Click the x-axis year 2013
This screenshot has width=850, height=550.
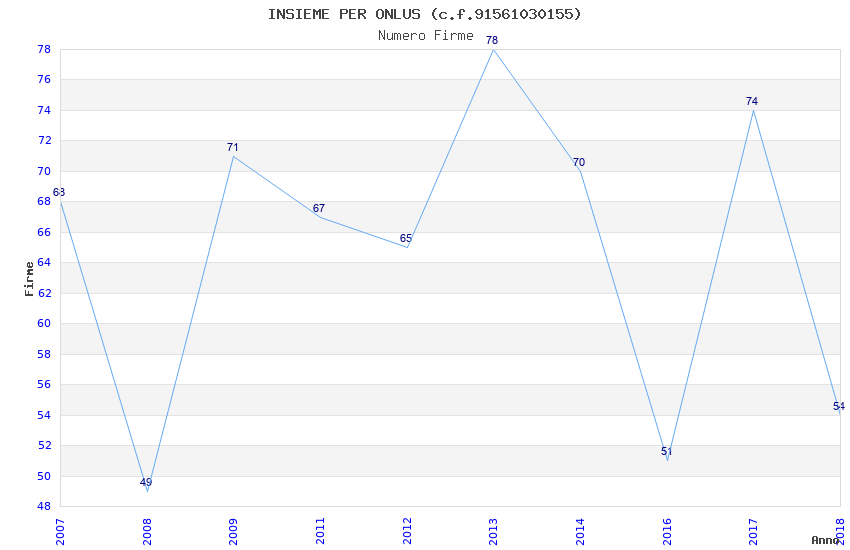coord(493,532)
